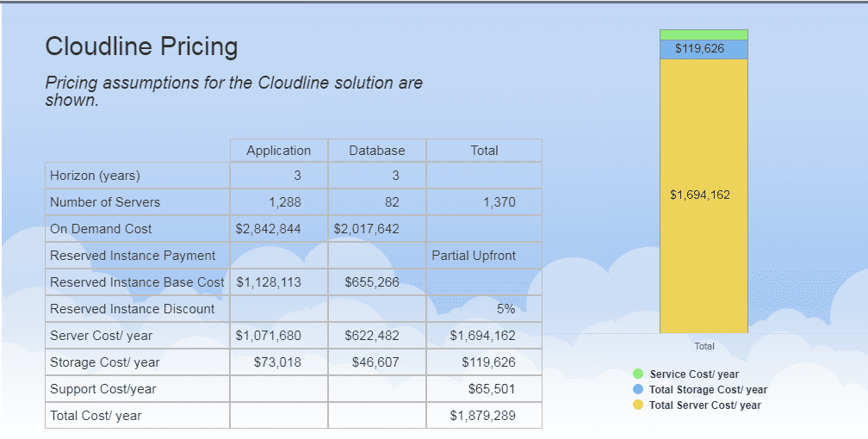Click the blue Total Storage Cost legend dot
Viewport: 868px width, 439px height.
[638, 390]
